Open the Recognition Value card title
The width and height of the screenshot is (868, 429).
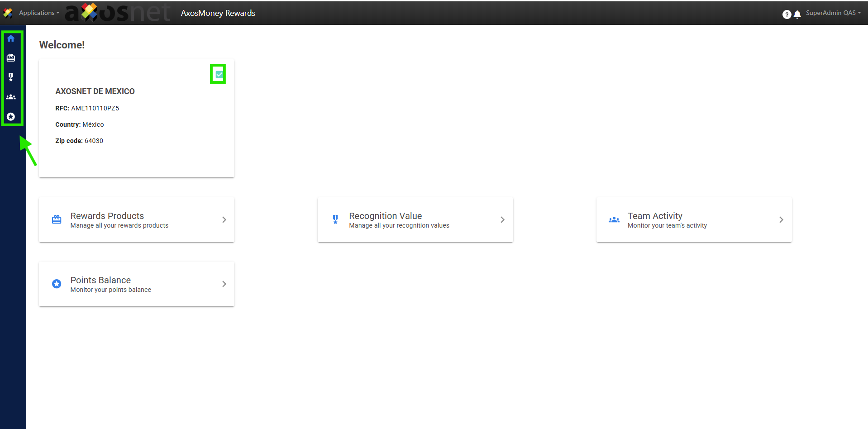(385, 216)
